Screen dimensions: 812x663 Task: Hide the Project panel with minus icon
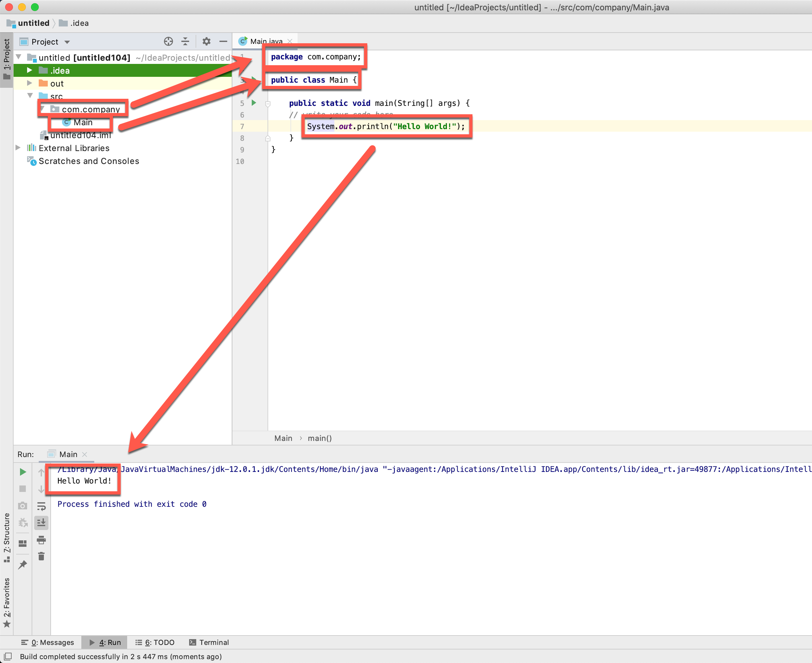click(x=223, y=42)
